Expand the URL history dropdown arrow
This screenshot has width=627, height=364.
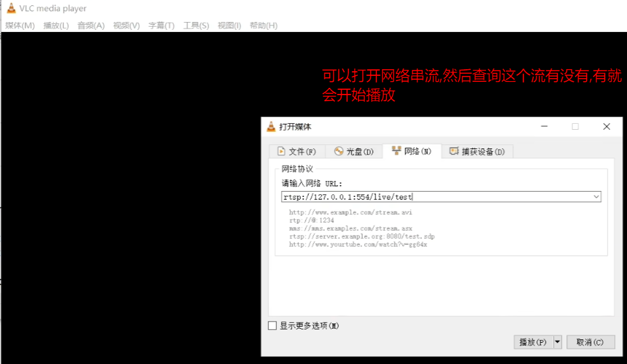[596, 196]
